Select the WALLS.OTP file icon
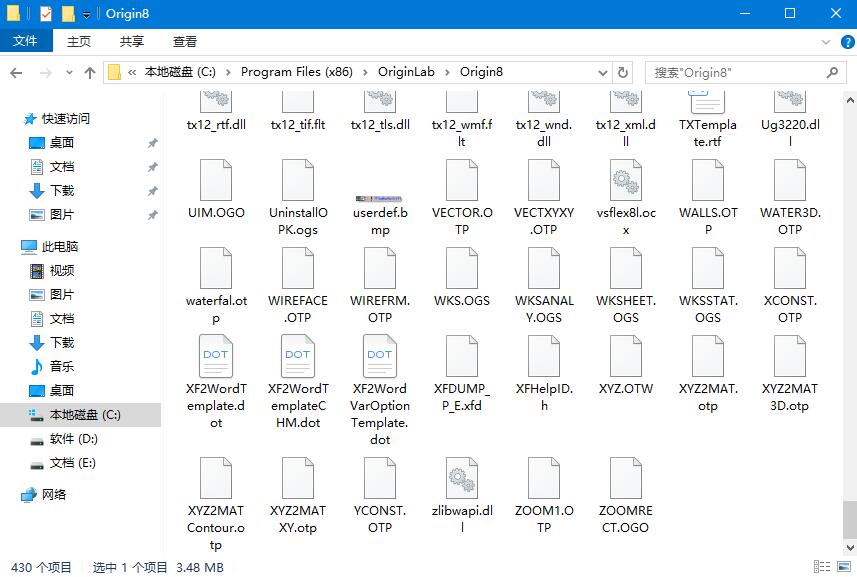The height and width of the screenshot is (577, 857). point(708,180)
